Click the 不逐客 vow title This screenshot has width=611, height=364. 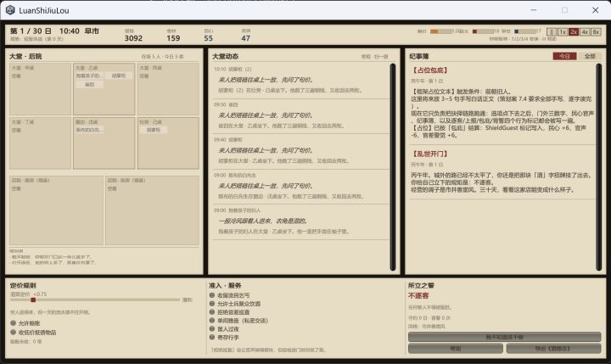coord(418,296)
